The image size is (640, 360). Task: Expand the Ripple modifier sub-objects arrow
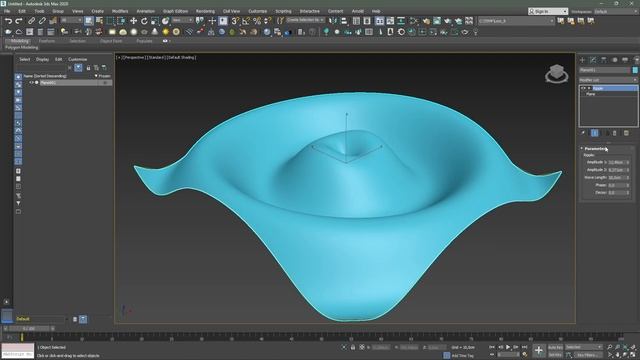589,88
